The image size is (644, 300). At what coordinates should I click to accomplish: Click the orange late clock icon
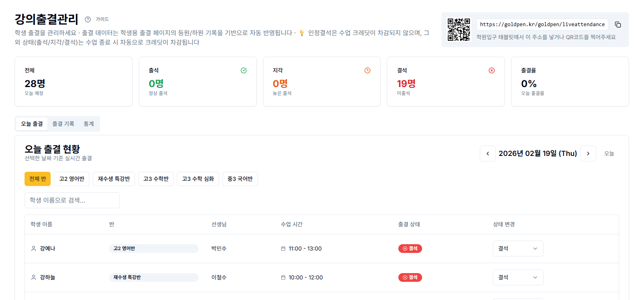tap(367, 70)
